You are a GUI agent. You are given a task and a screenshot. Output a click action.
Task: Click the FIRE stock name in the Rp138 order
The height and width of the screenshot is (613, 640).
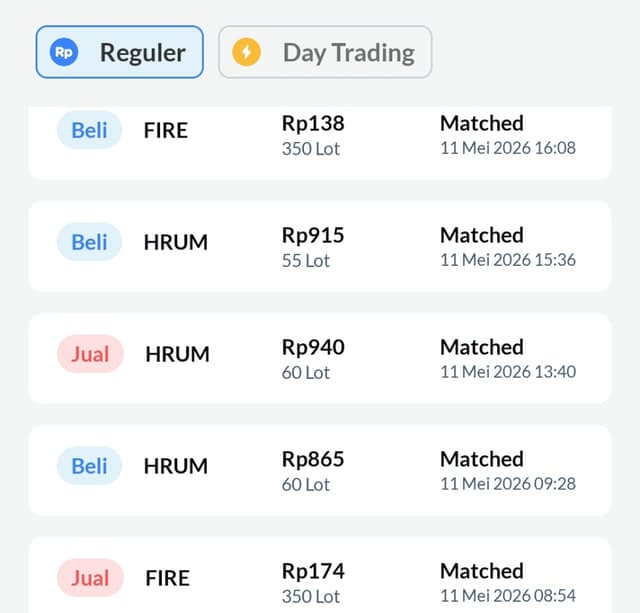click(166, 131)
